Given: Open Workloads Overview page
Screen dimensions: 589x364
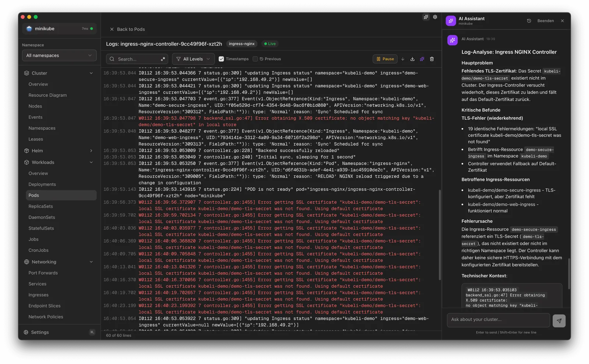Looking at the screenshot, I should [x=38, y=173].
